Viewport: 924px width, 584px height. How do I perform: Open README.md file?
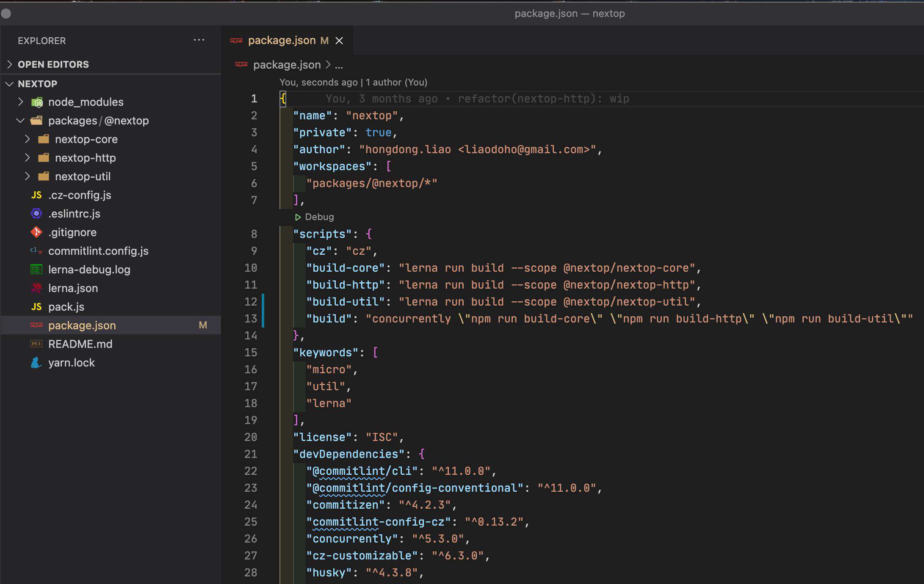(80, 344)
